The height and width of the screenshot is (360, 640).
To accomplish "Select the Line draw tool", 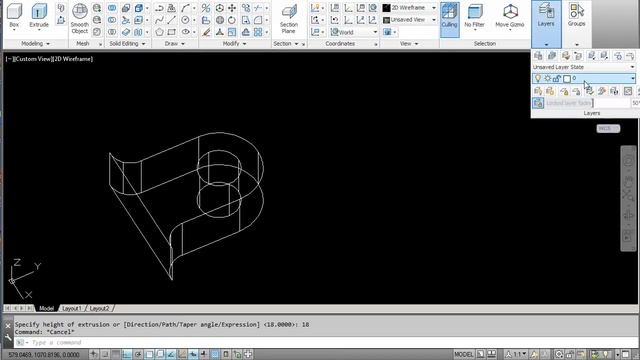I will click(x=172, y=20).
